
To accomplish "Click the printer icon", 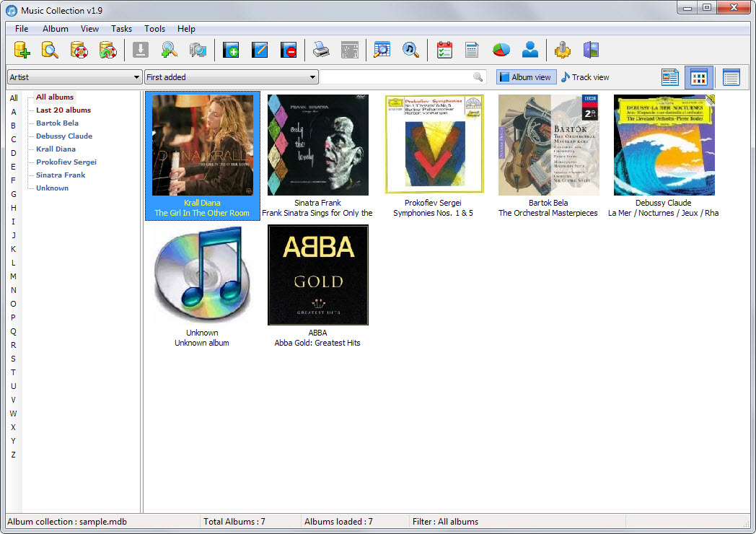I will click(321, 50).
